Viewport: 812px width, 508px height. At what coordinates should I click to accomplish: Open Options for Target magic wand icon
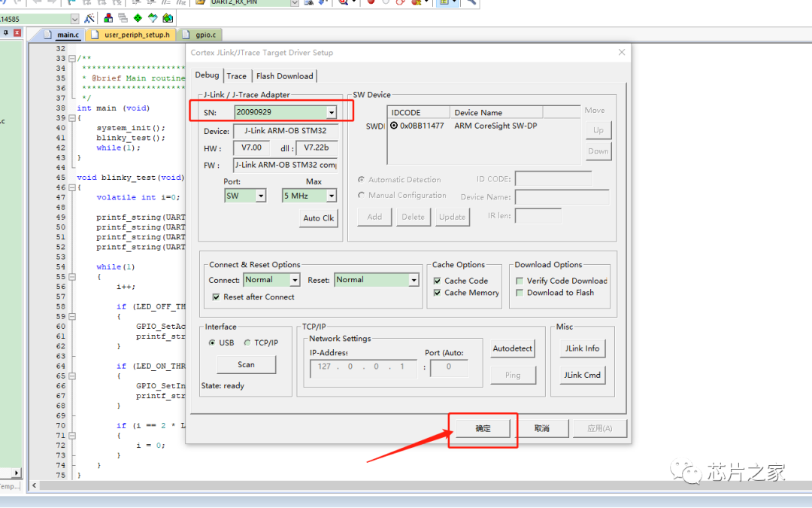tap(89, 18)
